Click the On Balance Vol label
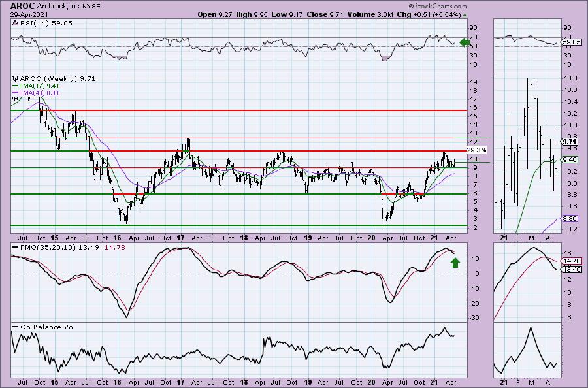The image size is (588, 388). (x=47, y=327)
